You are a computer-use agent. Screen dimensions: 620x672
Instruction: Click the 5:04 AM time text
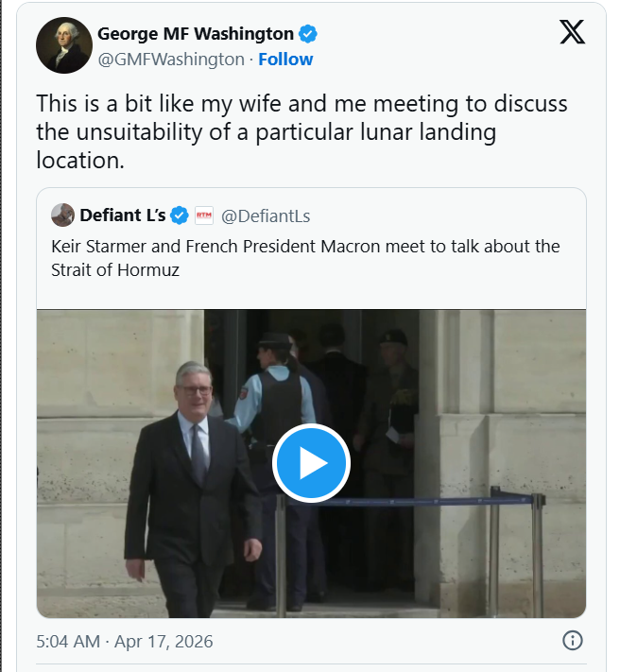[68, 641]
